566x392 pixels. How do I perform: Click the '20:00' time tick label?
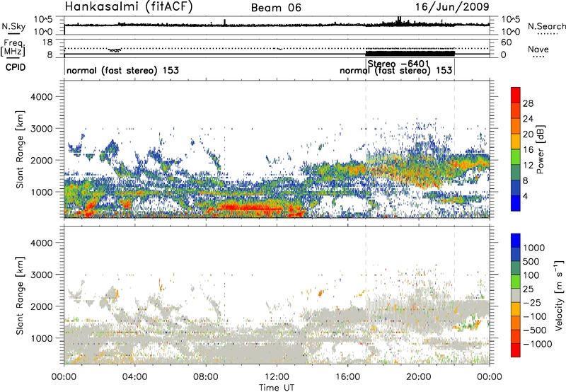coord(419,377)
